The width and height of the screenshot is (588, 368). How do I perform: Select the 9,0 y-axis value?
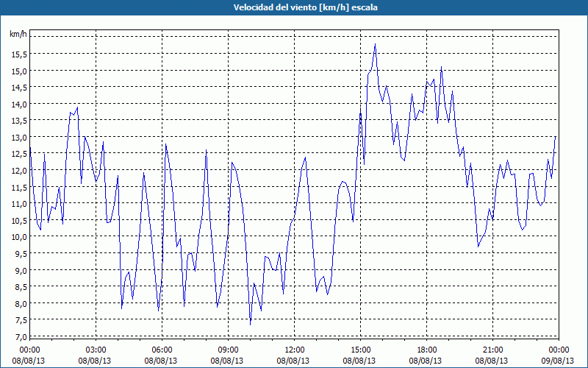pyautogui.click(x=21, y=270)
